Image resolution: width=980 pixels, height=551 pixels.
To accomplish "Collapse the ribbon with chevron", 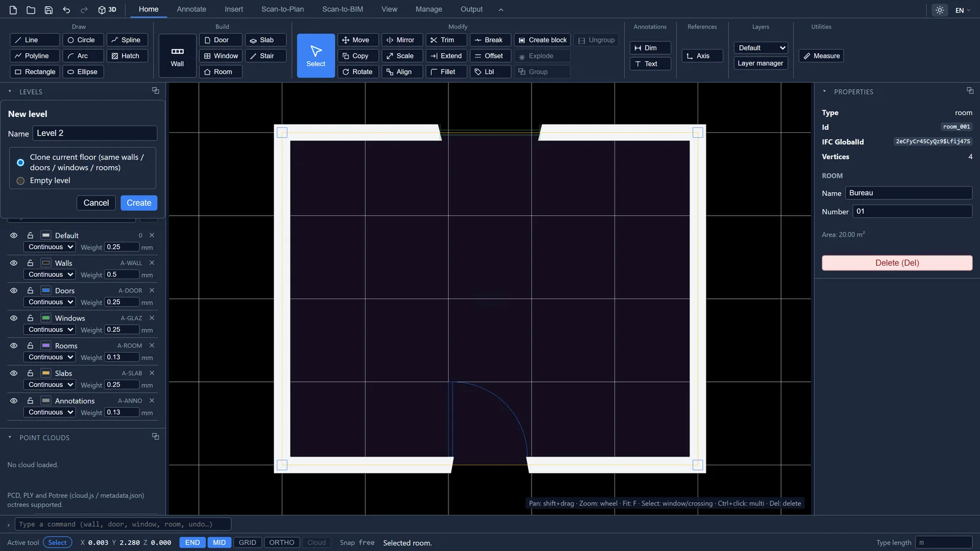I will [501, 10].
